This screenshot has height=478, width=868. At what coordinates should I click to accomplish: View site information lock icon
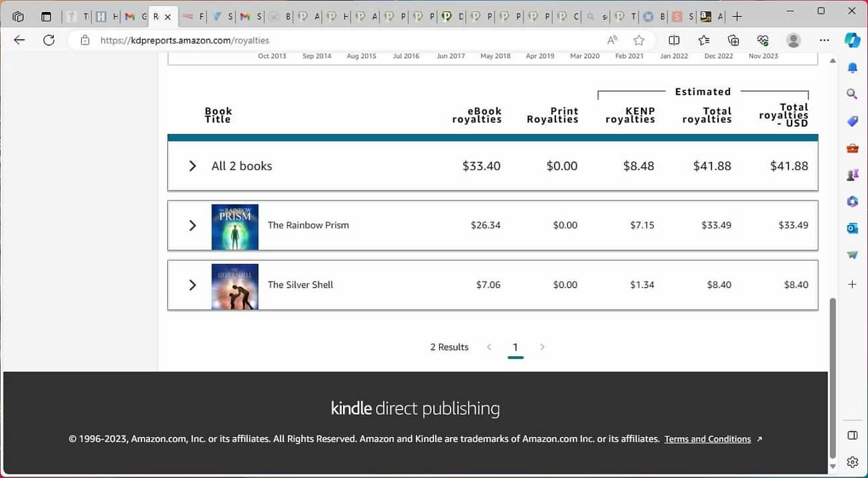tap(85, 40)
